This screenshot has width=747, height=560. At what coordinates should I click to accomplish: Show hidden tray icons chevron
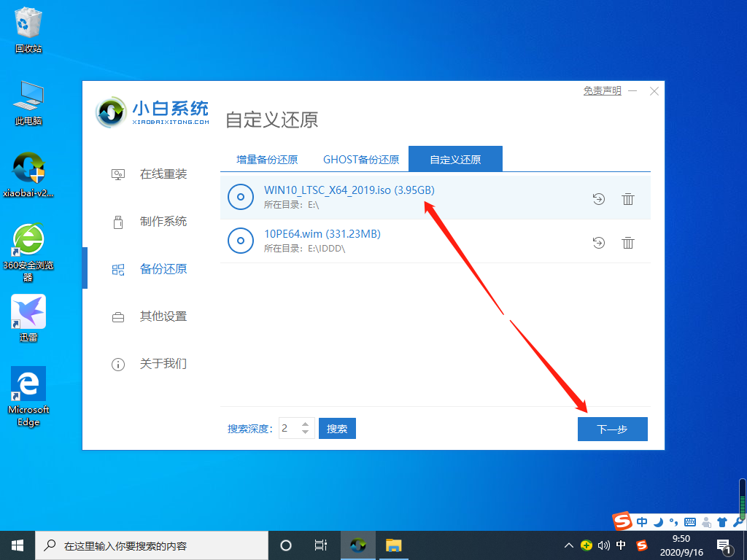click(x=568, y=545)
